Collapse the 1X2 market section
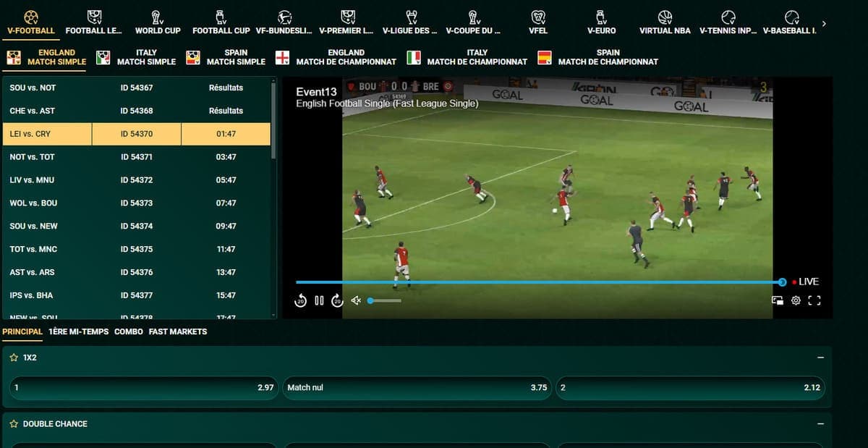The width and height of the screenshot is (868, 448). pos(820,358)
